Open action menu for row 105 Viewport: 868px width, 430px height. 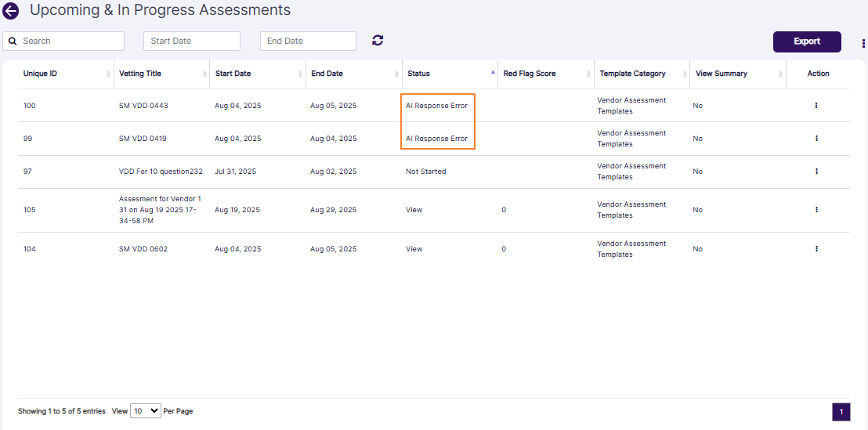(816, 210)
